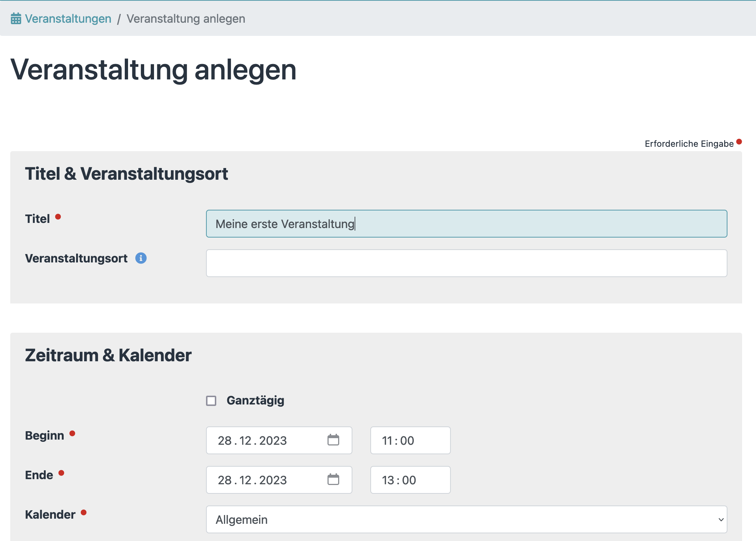Open the Beginn date picker calendar icon

333,440
